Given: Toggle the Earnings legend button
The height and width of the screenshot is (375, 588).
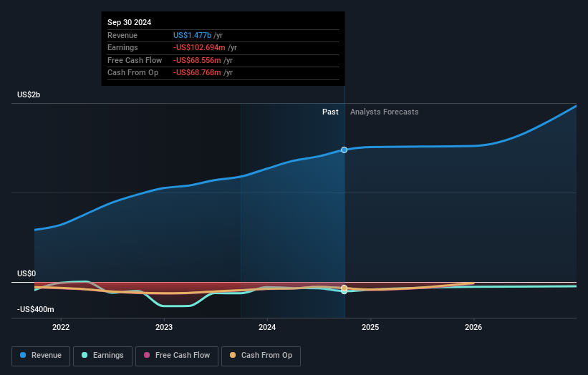Looking at the screenshot, I should [x=102, y=356].
